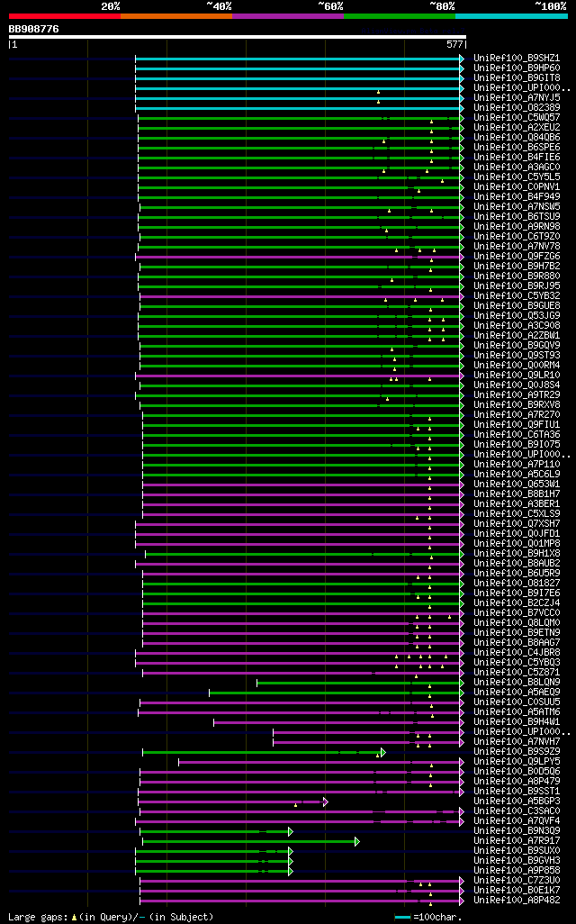Click the short green bar of UniRef100_B9S9Z9
Viewport: 576px width, 924px height.
[264, 753]
